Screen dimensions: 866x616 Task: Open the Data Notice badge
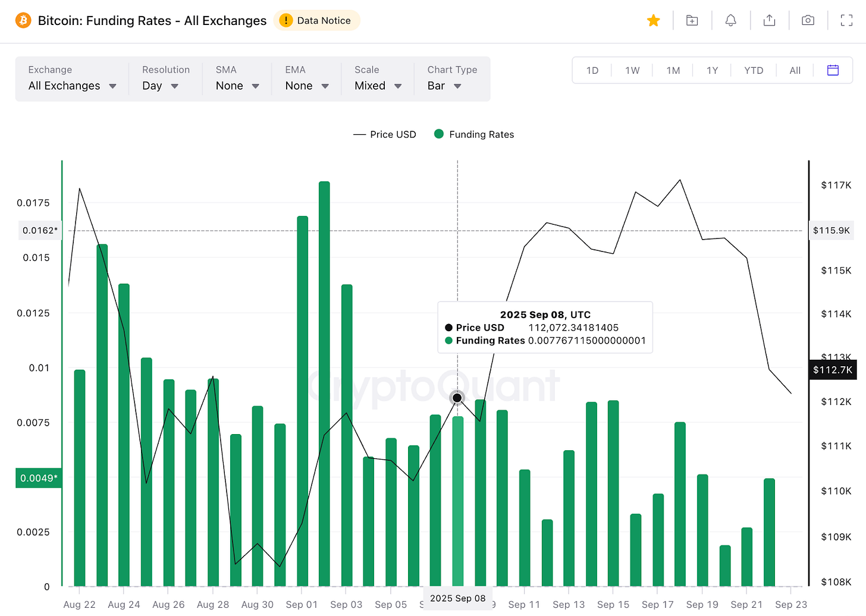[316, 21]
